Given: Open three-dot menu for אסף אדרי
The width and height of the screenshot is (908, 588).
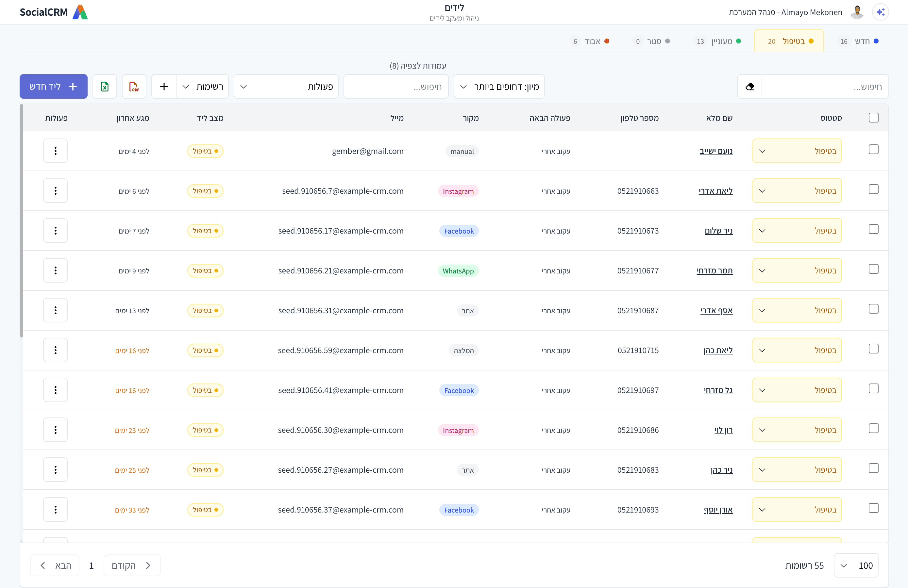Looking at the screenshot, I should [55, 310].
